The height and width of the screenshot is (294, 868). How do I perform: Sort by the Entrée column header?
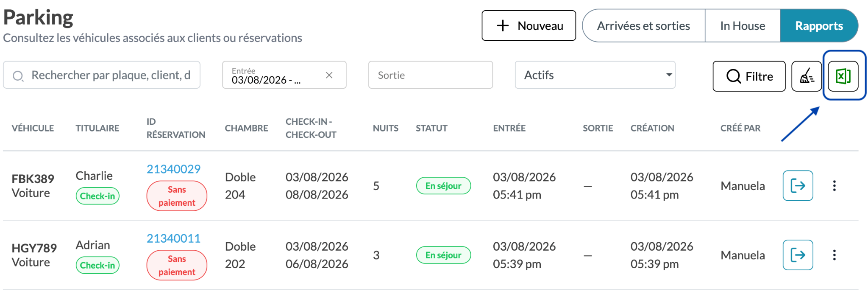(x=509, y=128)
